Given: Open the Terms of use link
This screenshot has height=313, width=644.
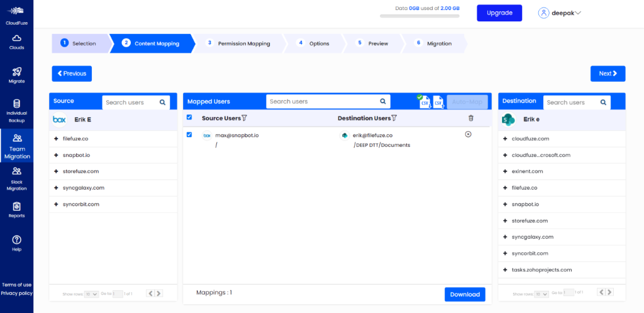Looking at the screenshot, I should 16,285.
